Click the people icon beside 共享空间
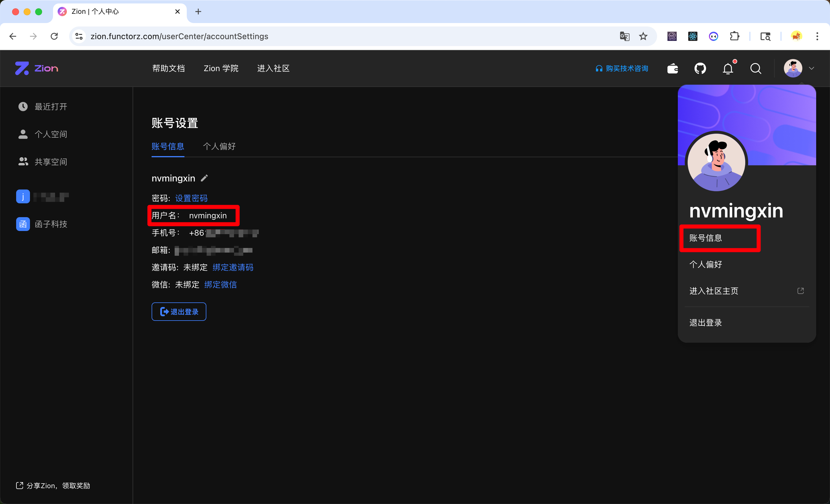 click(x=23, y=162)
